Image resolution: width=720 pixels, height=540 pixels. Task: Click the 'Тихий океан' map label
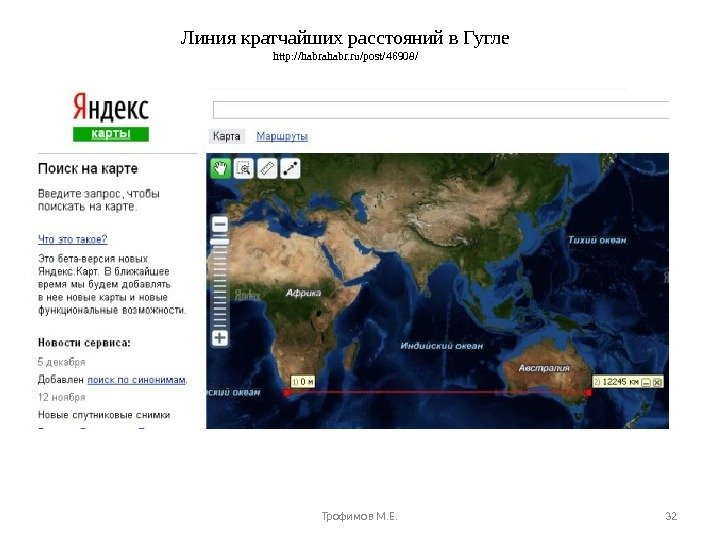coord(597,240)
